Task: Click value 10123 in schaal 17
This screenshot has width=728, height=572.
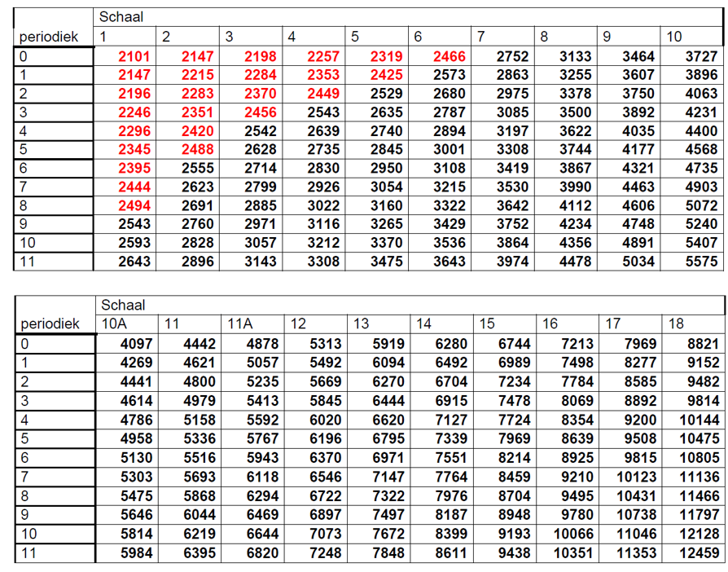Action: (637, 477)
